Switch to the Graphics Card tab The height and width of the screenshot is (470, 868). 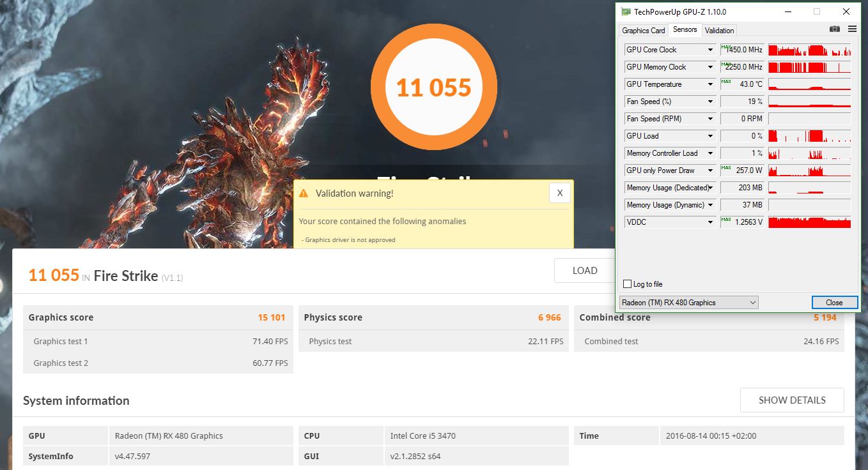(644, 30)
